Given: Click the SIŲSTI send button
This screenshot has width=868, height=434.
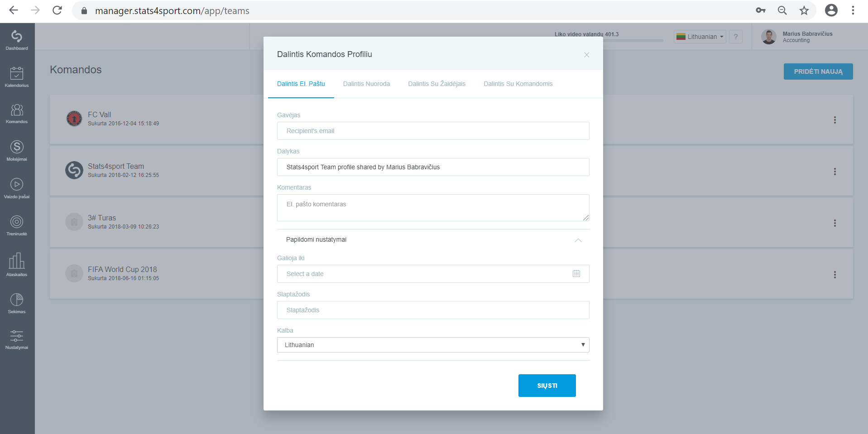Looking at the screenshot, I should (x=547, y=386).
